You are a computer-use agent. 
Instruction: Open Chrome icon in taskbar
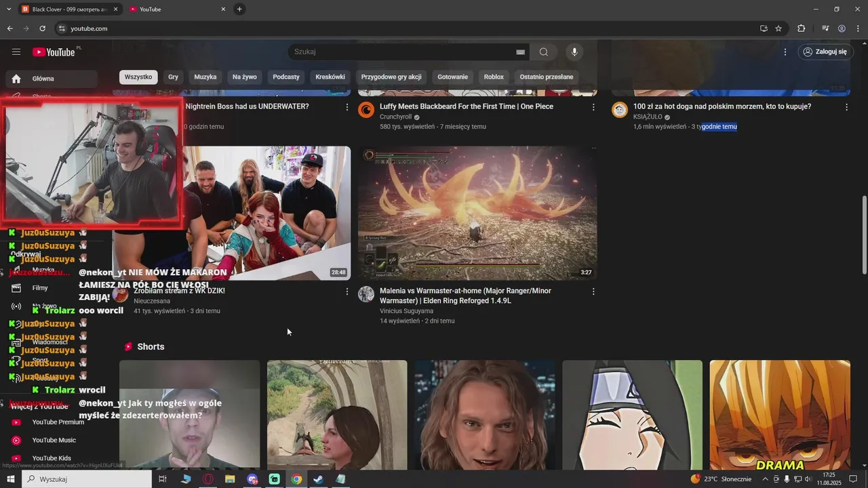(x=296, y=479)
